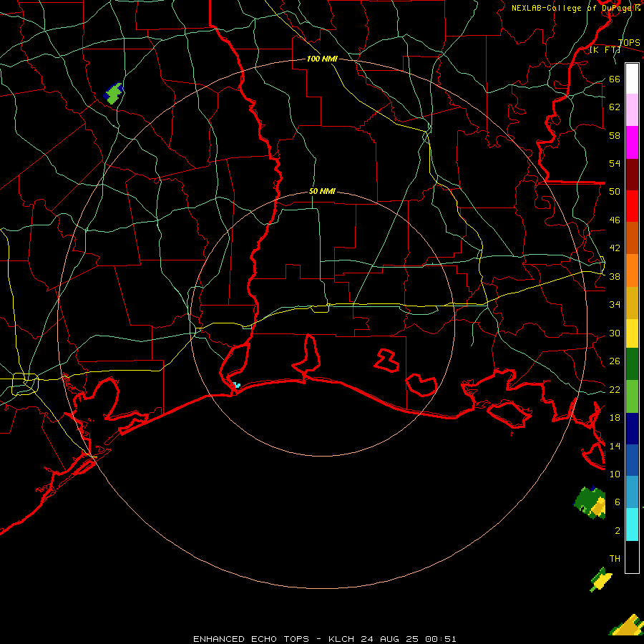The image size is (644, 644).
Task: Click the dark orange legend swatch
Action: pos(632,238)
